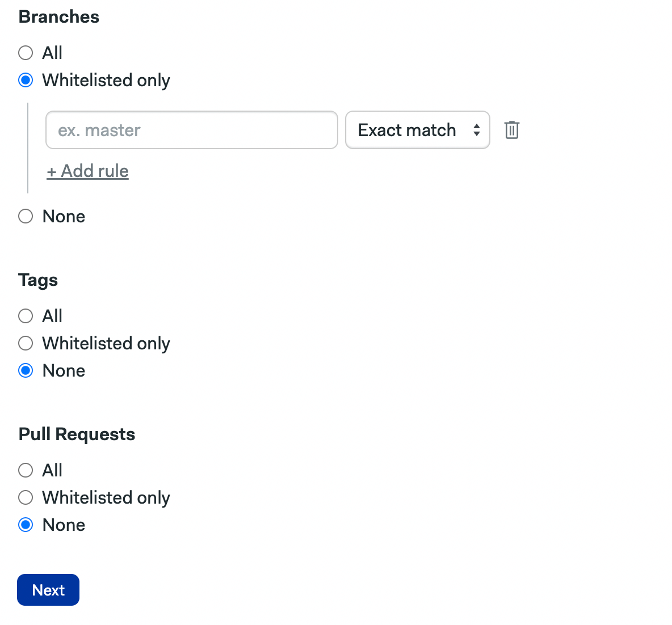672x625 pixels.
Task: Select All under Tags
Action: point(25,316)
